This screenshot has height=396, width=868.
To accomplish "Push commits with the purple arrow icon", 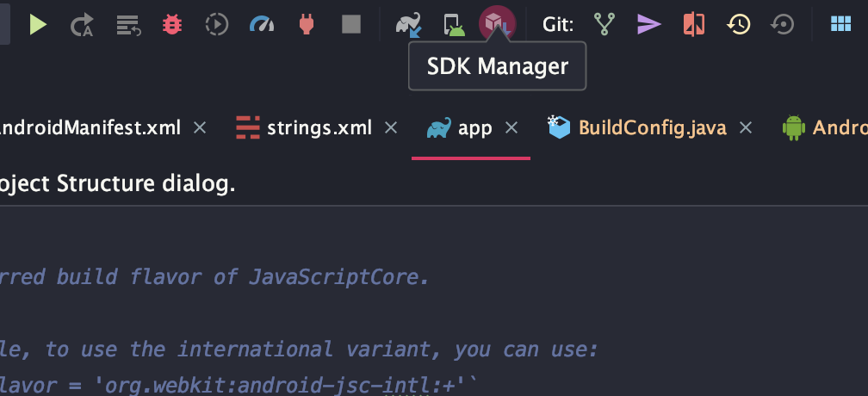I will pos(648,24).
